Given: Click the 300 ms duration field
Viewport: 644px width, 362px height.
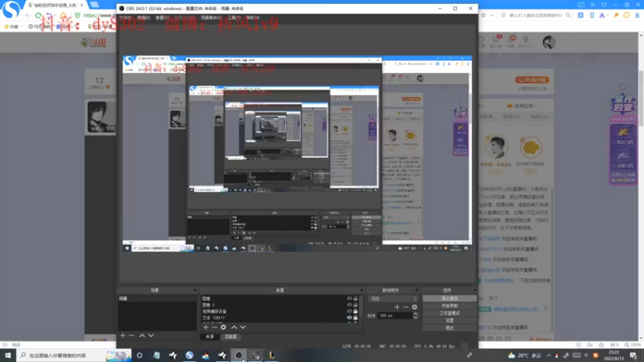Looking at the screenshot, I should [395, 315].
